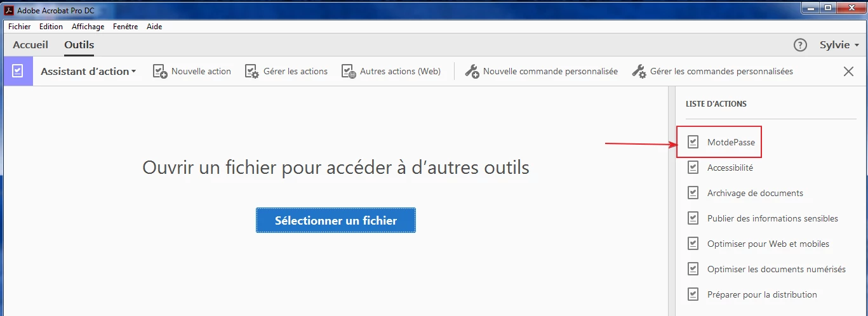Open the Edition menu
The width and height of the screenshot is (868, 316).
point(51,27)
